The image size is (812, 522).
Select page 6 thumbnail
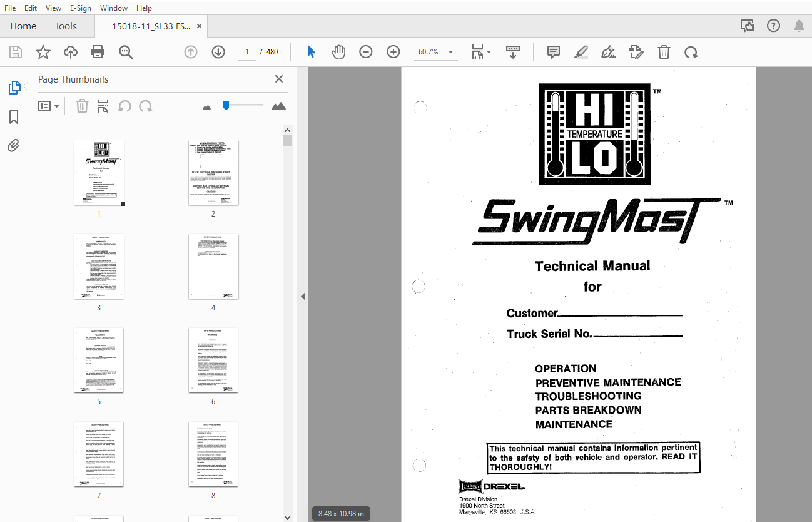pyautogui.click(x=213, y=360)
